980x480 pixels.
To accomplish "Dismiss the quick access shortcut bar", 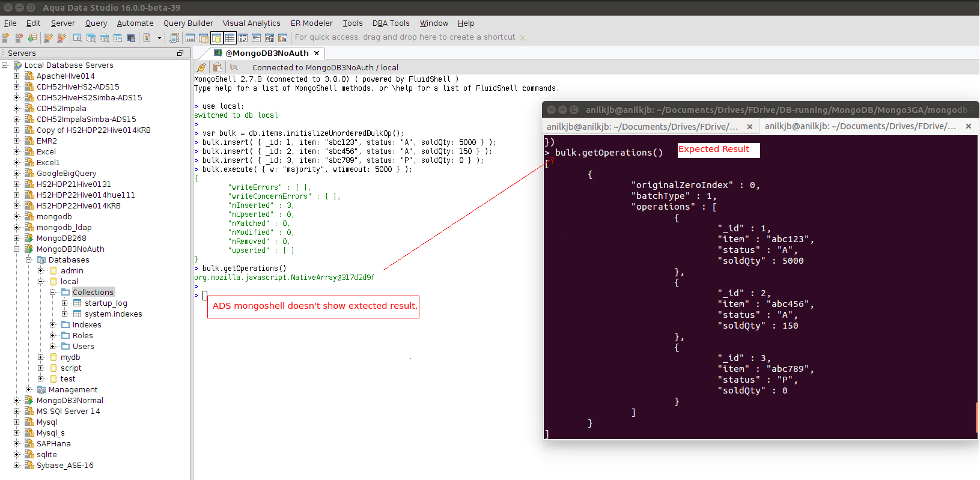I will (x=523, y=38).
